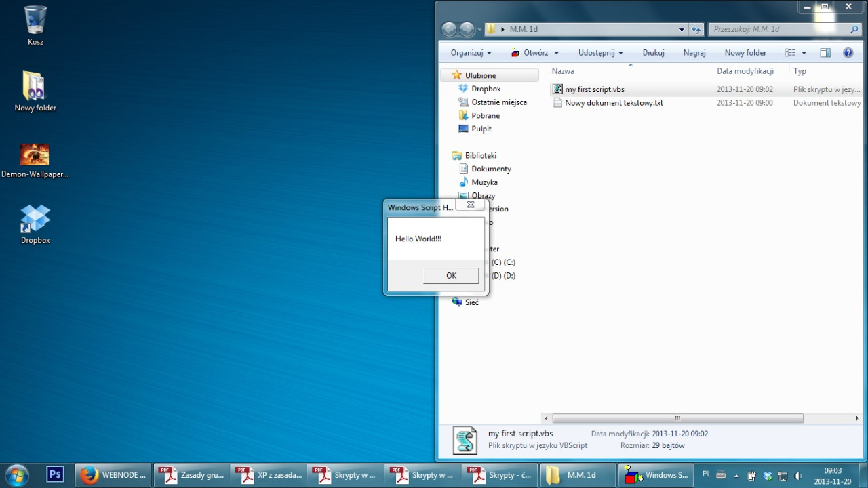868x488 pixels.
Task: Click OK in the Hello World dialog
Action: pos(451,275)
